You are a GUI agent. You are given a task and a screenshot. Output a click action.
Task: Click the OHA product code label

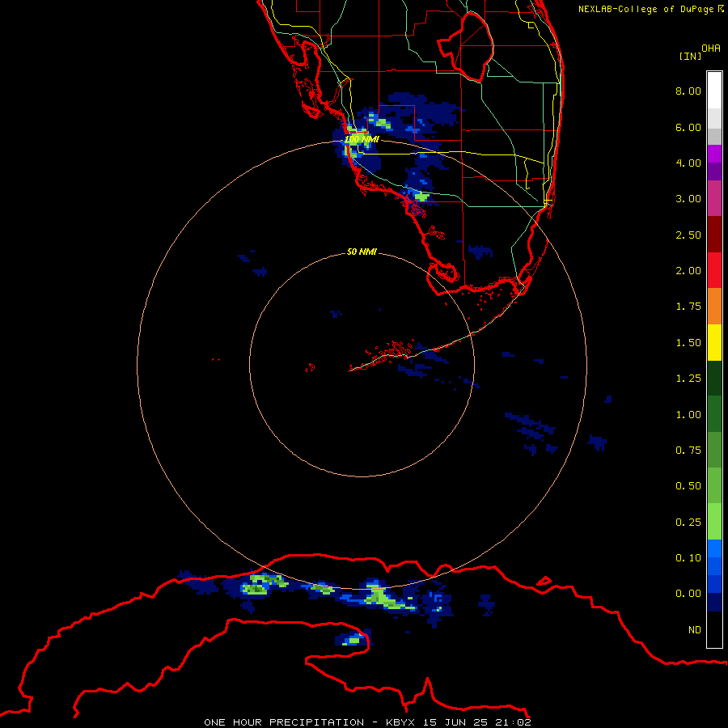point(711,48)
